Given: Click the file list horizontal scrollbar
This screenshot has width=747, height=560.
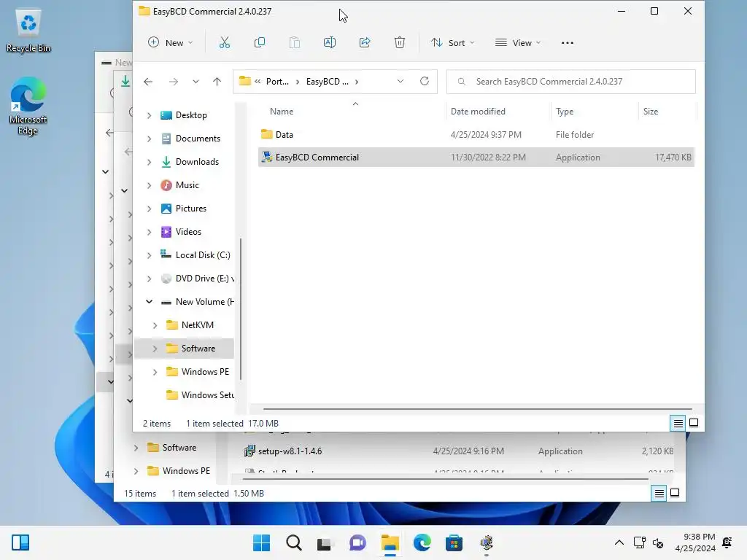Looking at the screenshot, I should pyautogui.click(x=477, y=409).
